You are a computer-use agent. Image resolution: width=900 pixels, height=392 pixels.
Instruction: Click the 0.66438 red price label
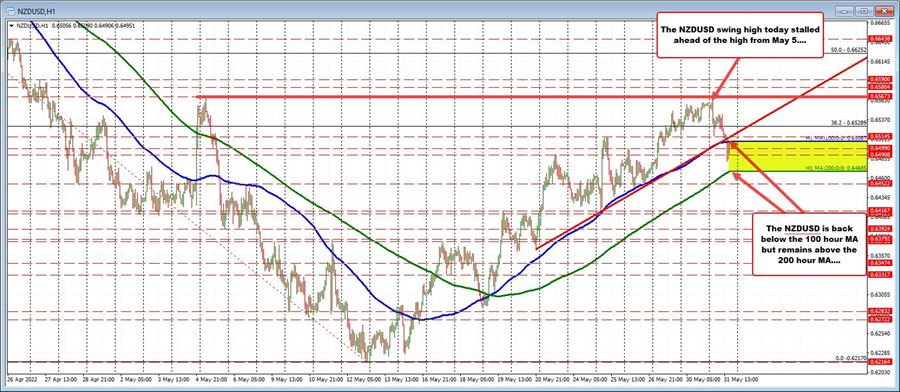tap(880, 38)
